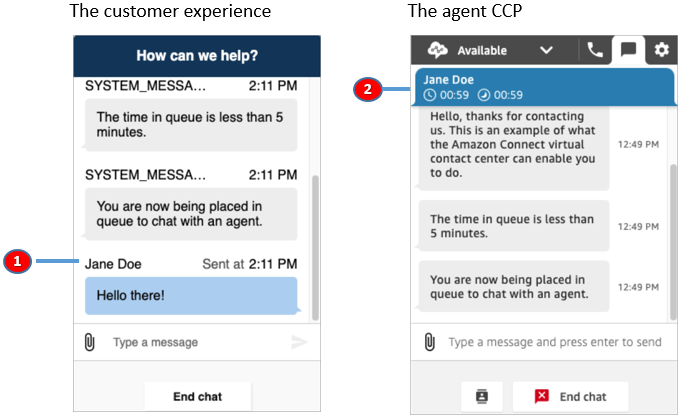Click the icon button left of agent End chat
This screenshot has width=683, height=416.
click(x=482, y=396)
